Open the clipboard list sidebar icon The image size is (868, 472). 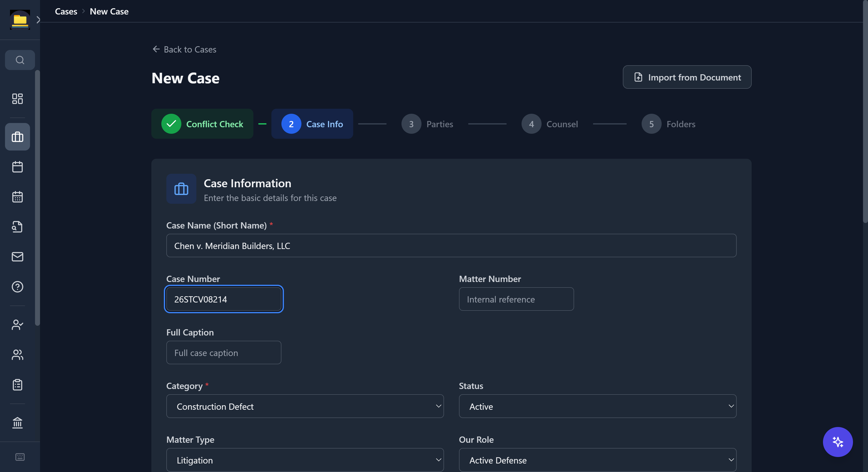pos(18,385)
